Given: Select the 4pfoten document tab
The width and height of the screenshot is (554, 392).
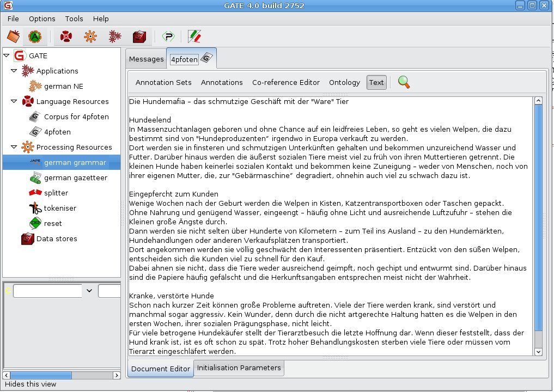Looking at the screenshot, I should click(192, 59).
